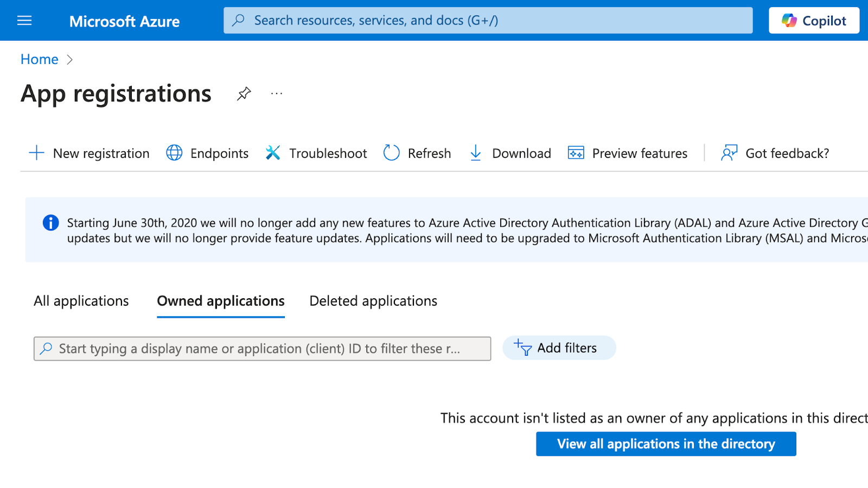868x488 pixels.
Task: Open Copilot assistant
Action: (814, 21)
